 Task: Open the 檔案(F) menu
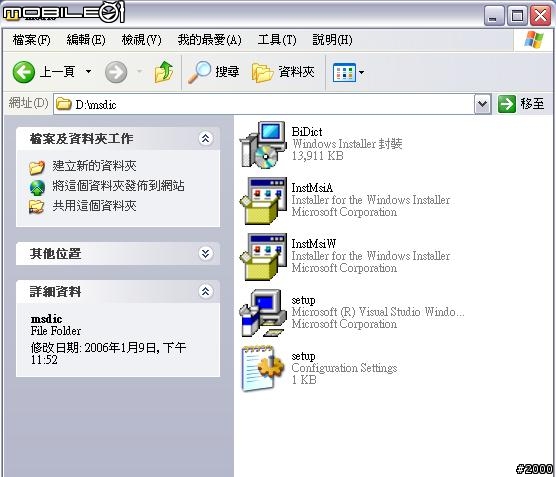(32, 40)
